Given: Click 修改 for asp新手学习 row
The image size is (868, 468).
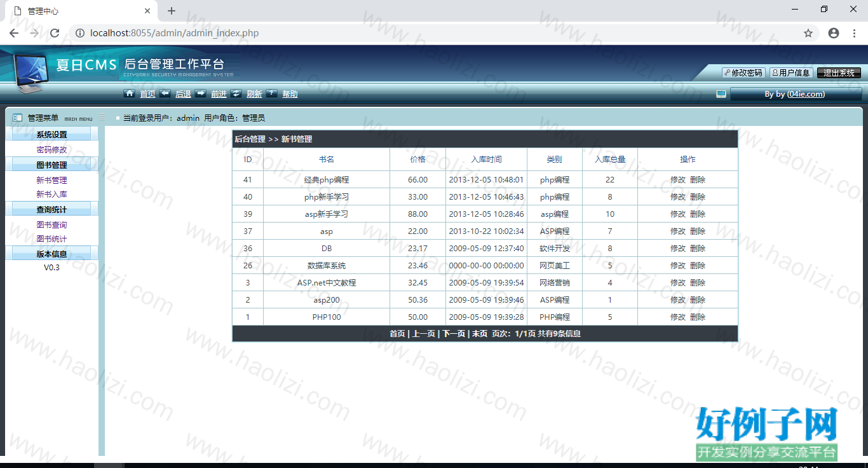Looking at the screenshot, I should point(678,214).
